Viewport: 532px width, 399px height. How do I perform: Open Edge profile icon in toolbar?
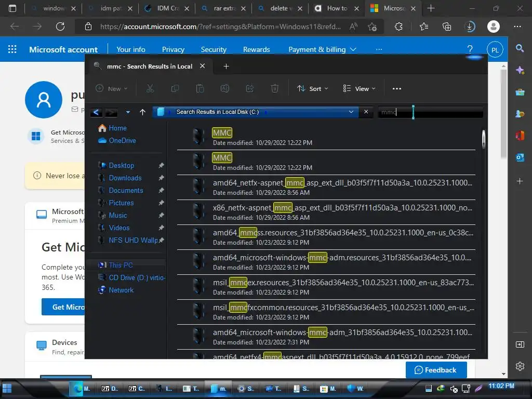click(494, 26)
